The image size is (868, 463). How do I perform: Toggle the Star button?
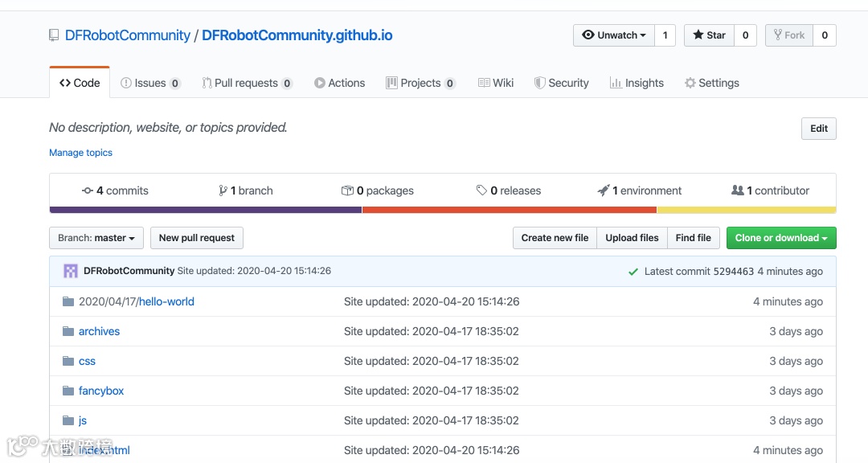click(x=709, y=35)
